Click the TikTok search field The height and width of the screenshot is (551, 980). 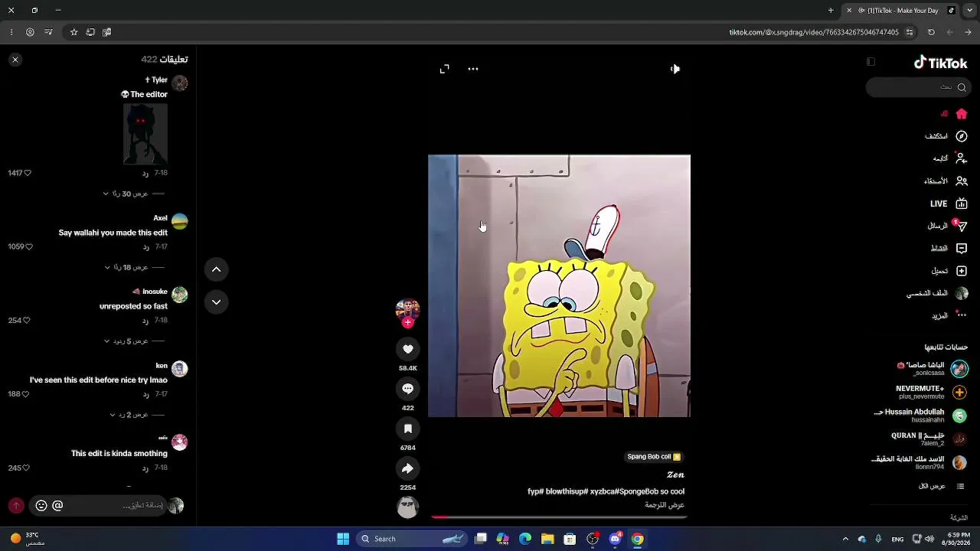[x=917, y=87]
